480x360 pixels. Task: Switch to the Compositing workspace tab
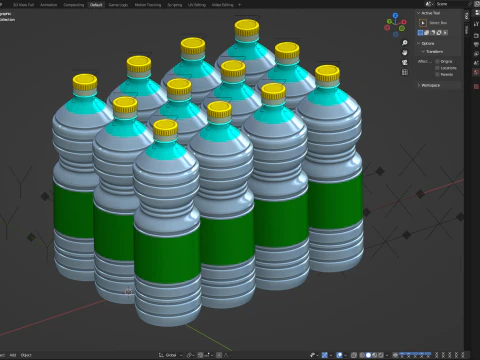(x=74, y=5)
